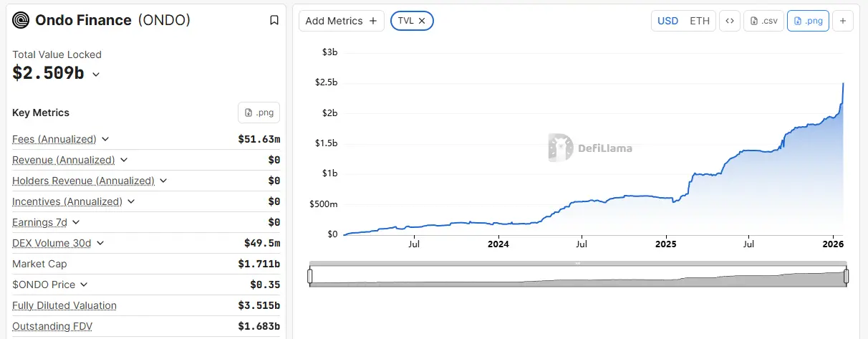
Task: Expand DEX Volume 30d details
Action: tap(100, 243)
